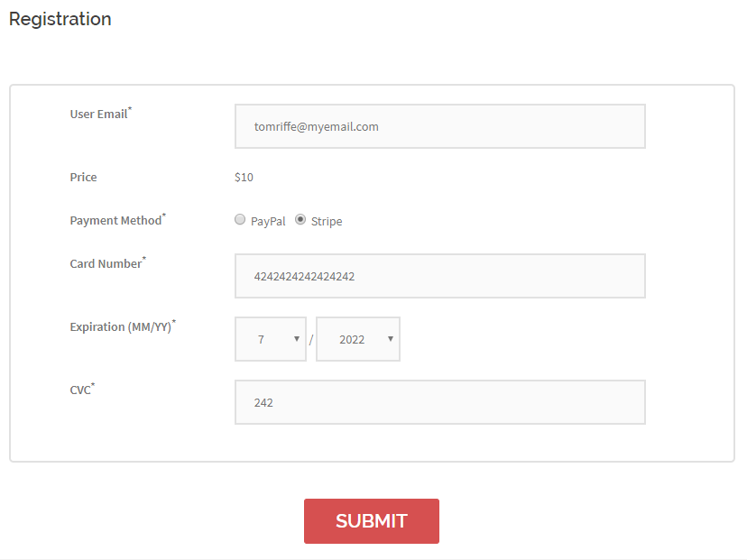Click the User Email field label
747x560 pixels.
click(x=98, y=115)
